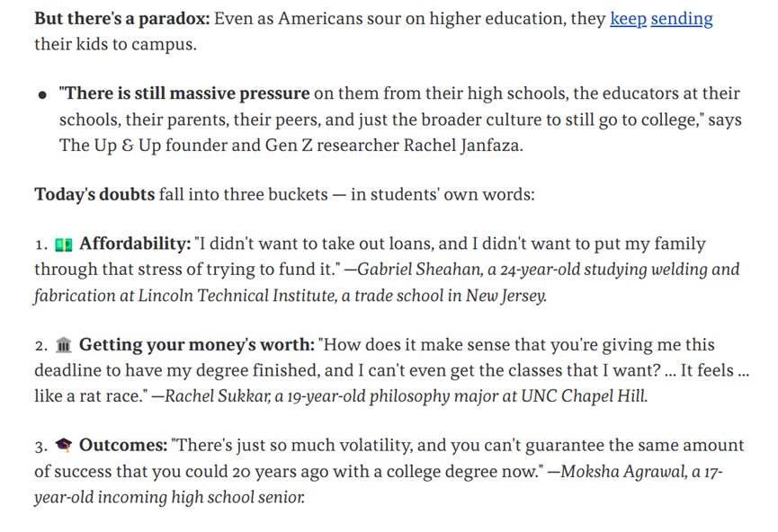778x532 pixels.
Task: Open the "sending" hyperlink
Action: (x=682, y=19)
